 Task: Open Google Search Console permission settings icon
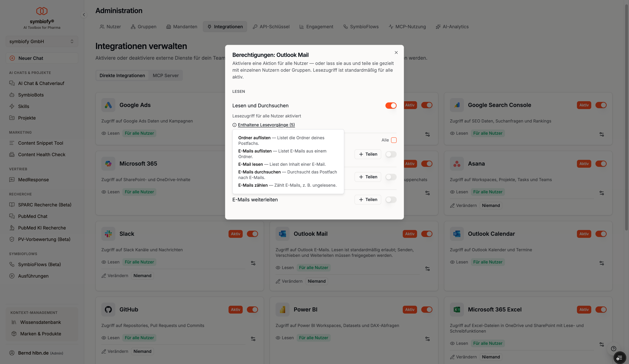602,134
